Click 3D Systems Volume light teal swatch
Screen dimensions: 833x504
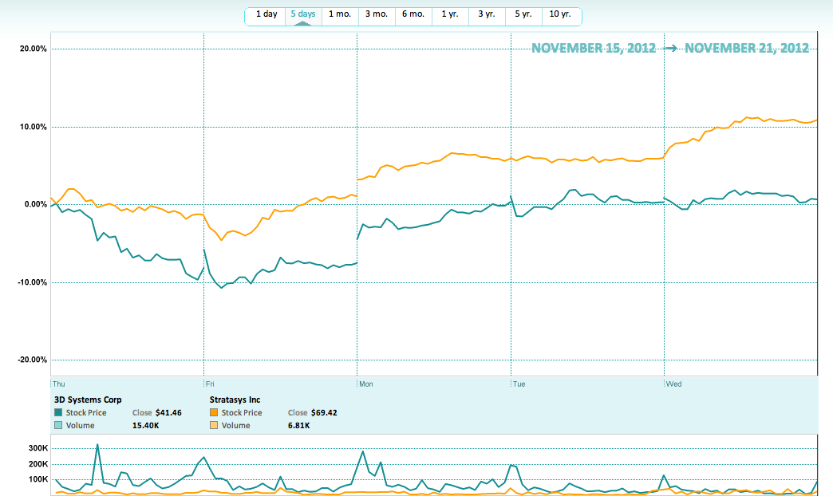[x=58, y=426]
